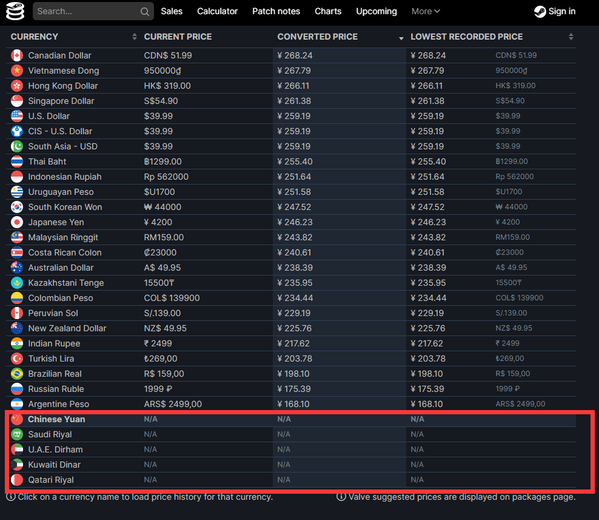Sort by Currency column arrows
The width and height of the screenshot is (599, 520).
134,37
